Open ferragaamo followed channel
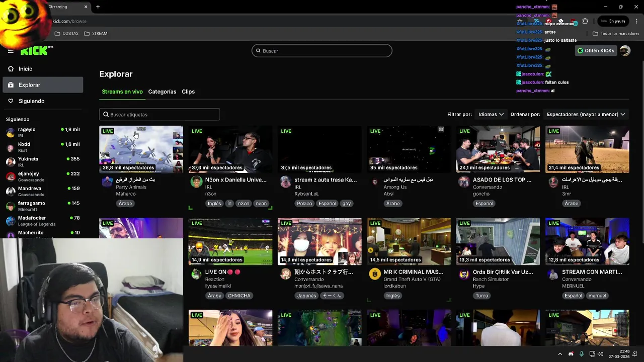This screenshot has height=362, width=644. click(43, 206)
